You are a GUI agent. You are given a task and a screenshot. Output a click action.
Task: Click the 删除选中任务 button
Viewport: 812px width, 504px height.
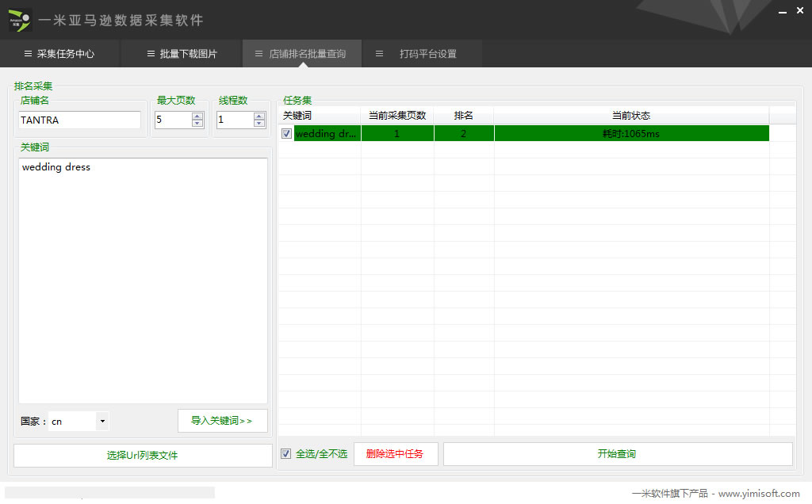click(x=395, y=454)
